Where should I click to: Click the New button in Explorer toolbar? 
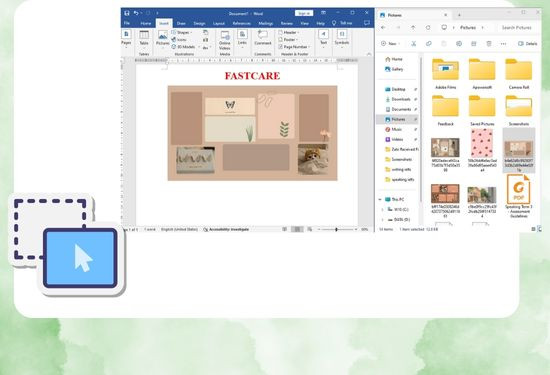point(390,43)
